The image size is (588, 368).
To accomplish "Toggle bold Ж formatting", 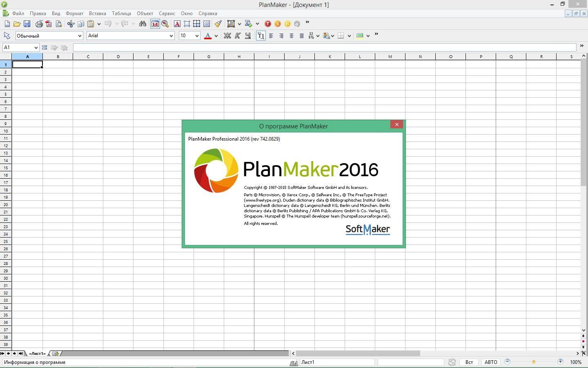I will pos(227,36).
